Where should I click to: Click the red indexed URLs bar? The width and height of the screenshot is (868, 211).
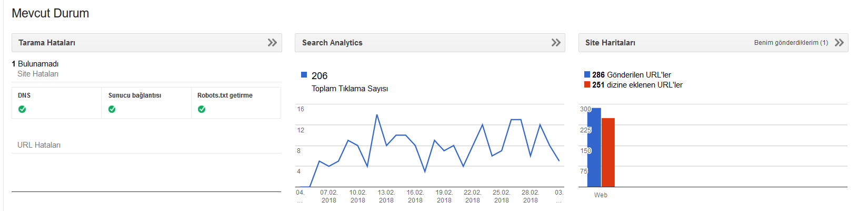coord(608,152)
